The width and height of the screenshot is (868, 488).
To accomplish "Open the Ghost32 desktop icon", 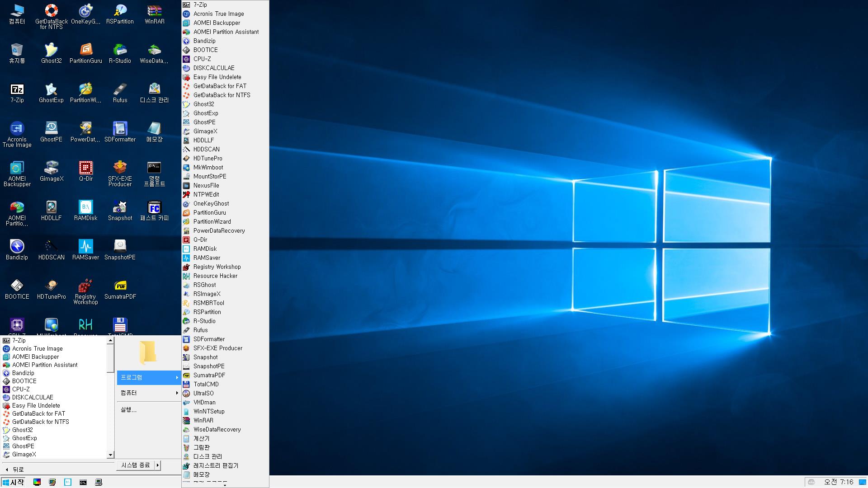I will (52, 53).
